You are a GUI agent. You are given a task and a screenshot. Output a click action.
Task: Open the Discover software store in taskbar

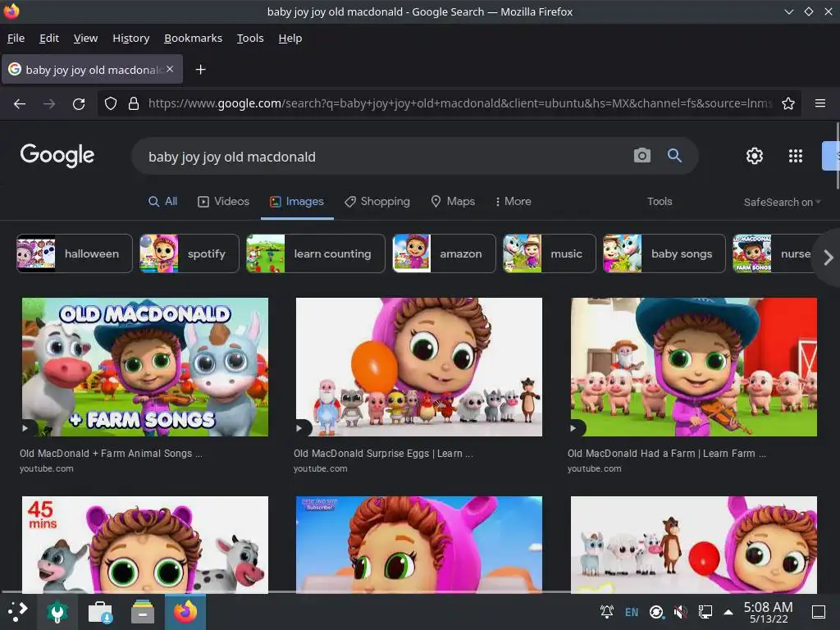pos(100,611)
